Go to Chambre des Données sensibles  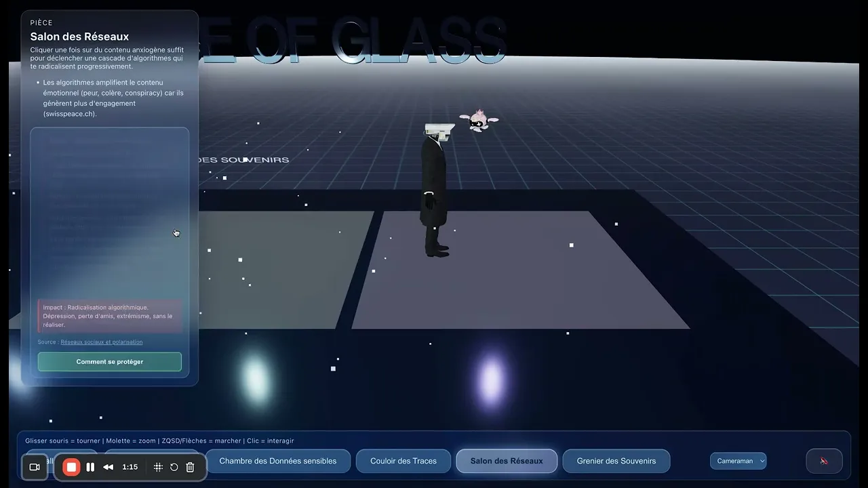[278, 461]
